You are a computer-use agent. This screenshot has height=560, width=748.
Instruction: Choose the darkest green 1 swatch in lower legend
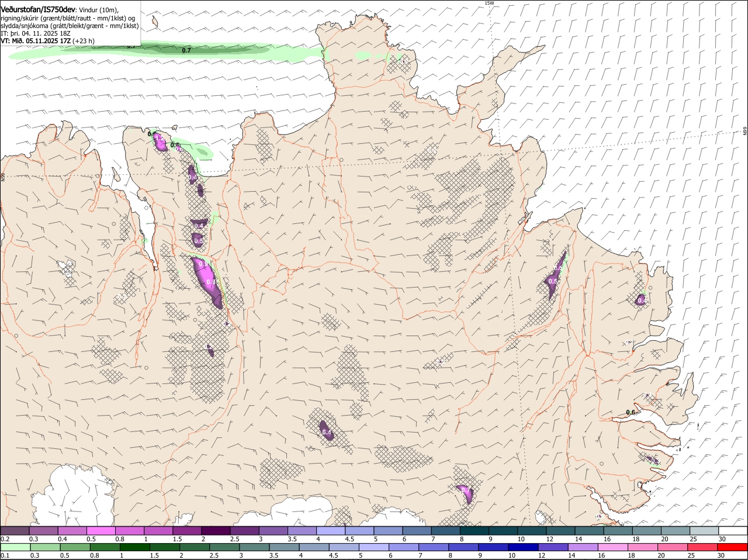click(x=134, y=547)
